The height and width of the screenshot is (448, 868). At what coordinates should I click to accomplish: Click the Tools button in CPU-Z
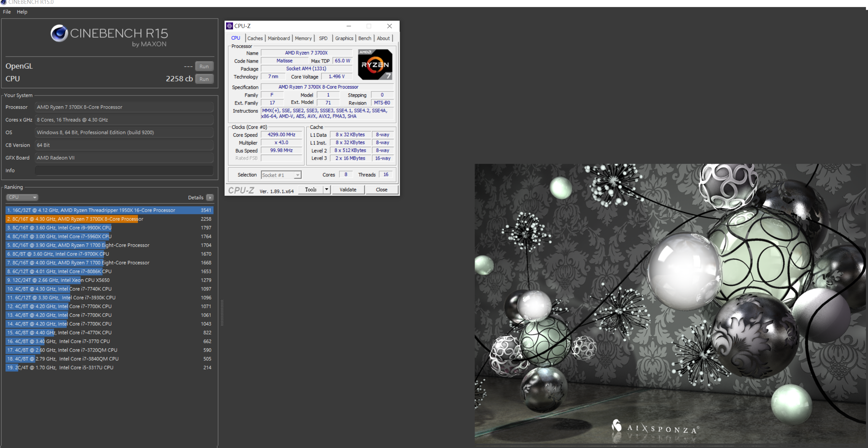point(311,190)
